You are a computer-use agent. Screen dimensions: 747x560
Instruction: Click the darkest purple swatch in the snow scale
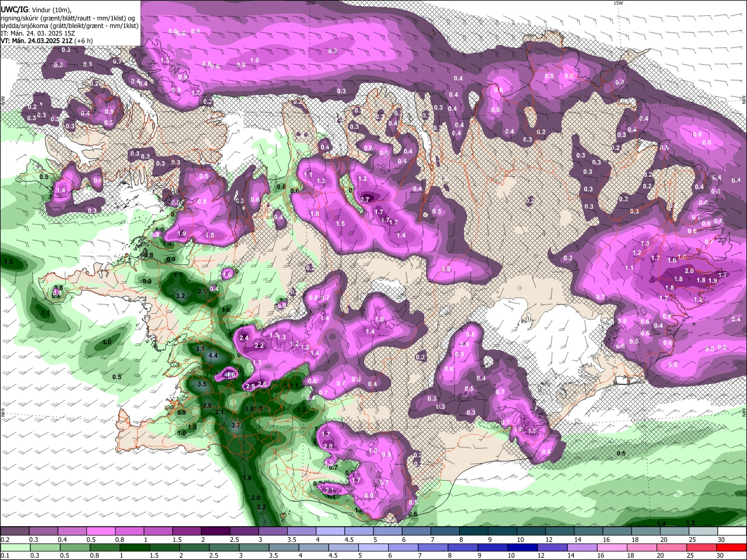215,531
